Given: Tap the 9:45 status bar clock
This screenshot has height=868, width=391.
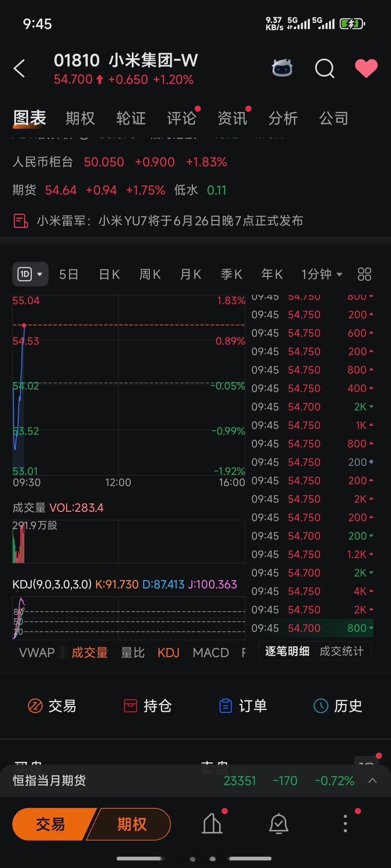Looking at the screenshot, I should [x=37, y=24].
